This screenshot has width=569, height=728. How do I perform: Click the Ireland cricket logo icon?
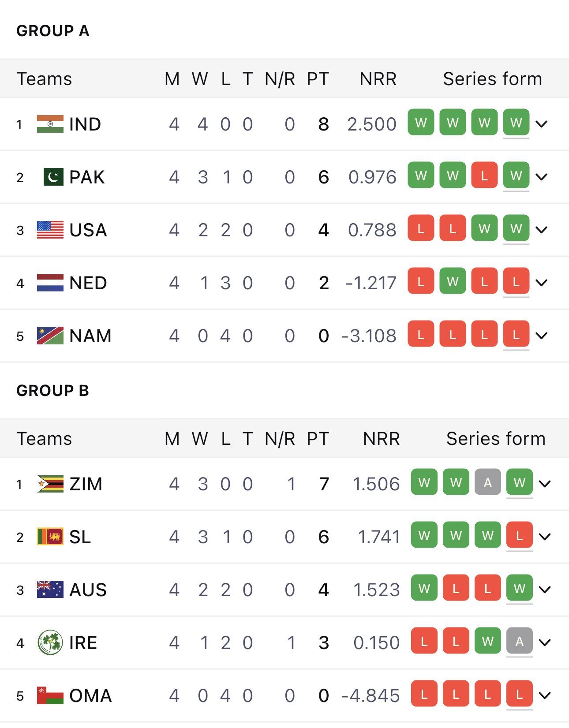[50, 642]
